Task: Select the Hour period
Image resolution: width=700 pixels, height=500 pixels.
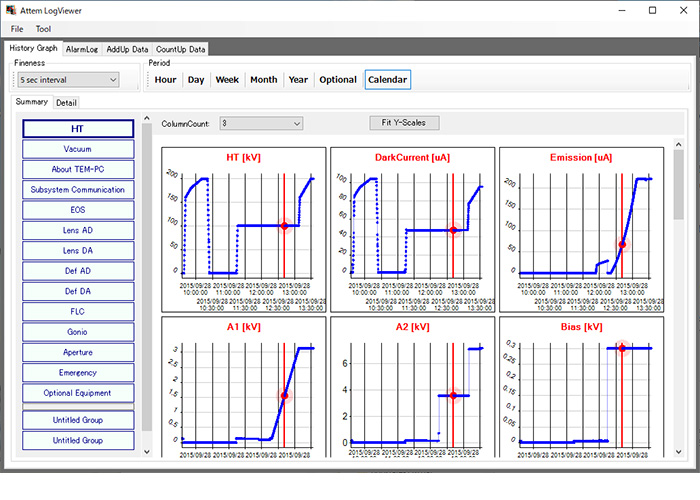Action: pos(165,80)
